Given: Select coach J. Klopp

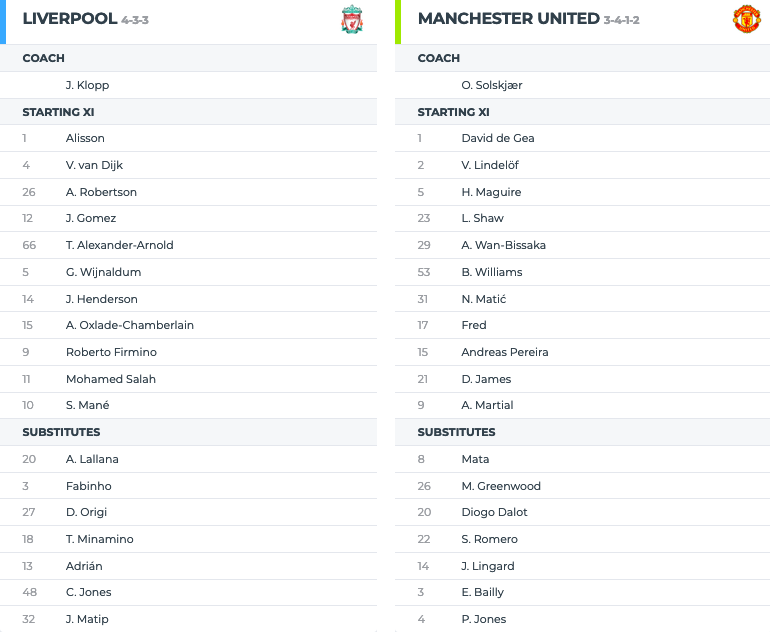Looking at the screenshot, I should [87, 85].
